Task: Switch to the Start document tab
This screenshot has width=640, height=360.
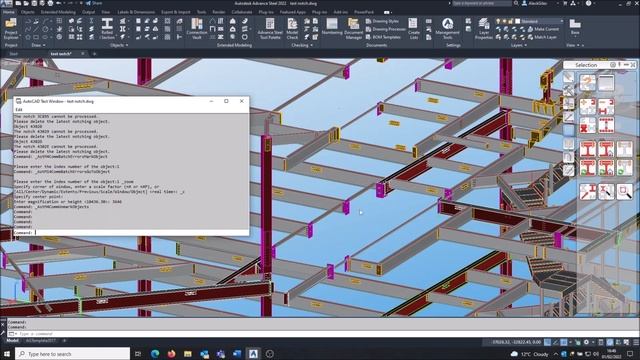Action: tap(13, 54)
